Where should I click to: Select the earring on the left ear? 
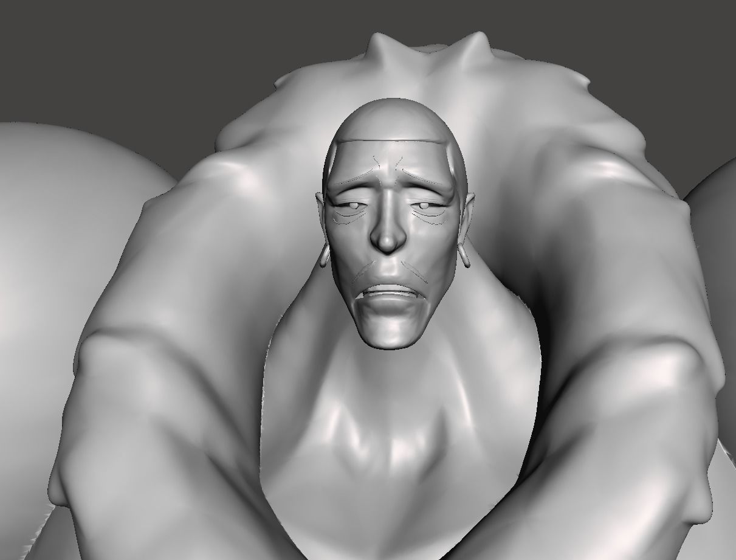[323, 257]
